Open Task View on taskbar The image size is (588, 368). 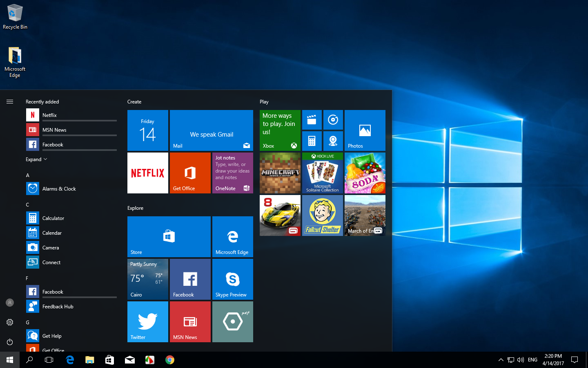(x=49, y=360)
